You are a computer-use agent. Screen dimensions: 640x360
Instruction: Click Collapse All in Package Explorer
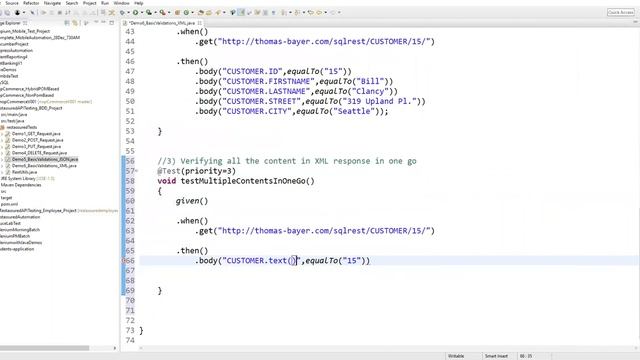coord(67,23)
